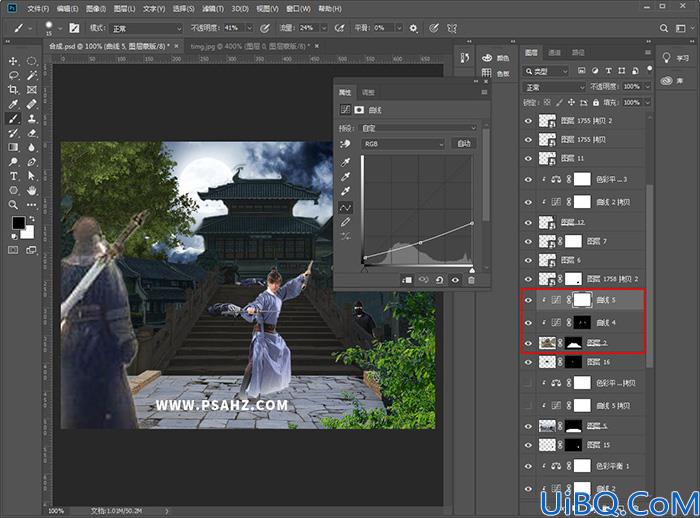This screenshot has height=518, width=700.
Task: Show the hidden 曲线 5 拷贝 layer
Action: [x=528, y=405]
